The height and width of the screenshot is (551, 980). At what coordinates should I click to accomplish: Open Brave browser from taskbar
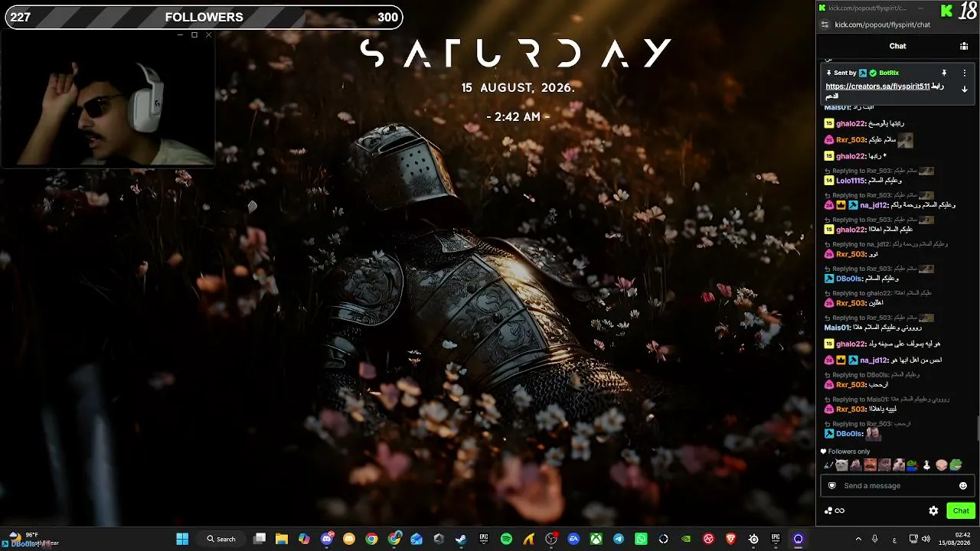[731, 539]
